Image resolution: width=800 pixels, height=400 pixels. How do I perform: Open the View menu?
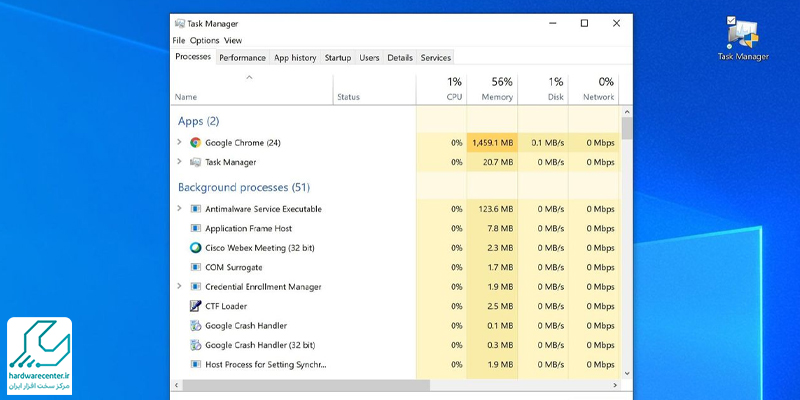[x=233, y=40]
